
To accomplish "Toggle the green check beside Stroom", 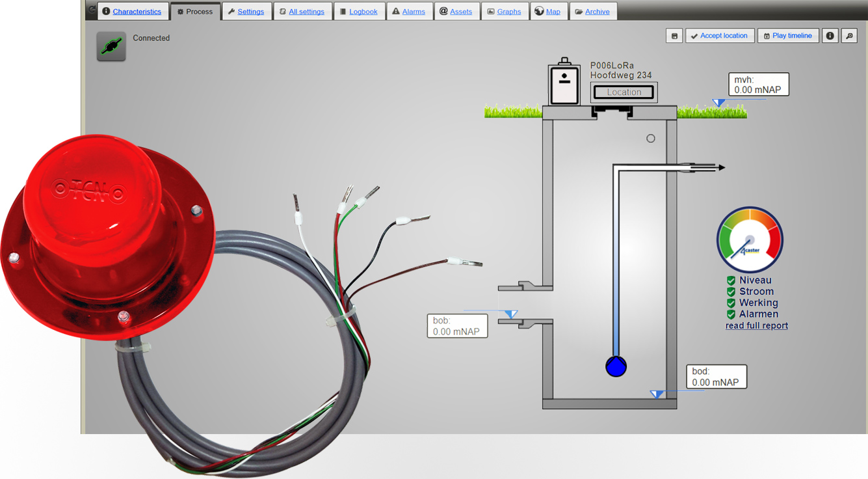I will coord(730,291).
